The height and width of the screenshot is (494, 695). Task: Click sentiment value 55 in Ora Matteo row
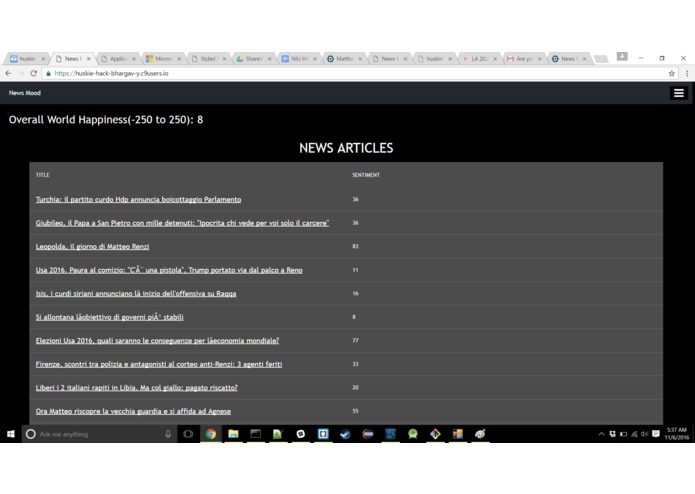point(355,411)
